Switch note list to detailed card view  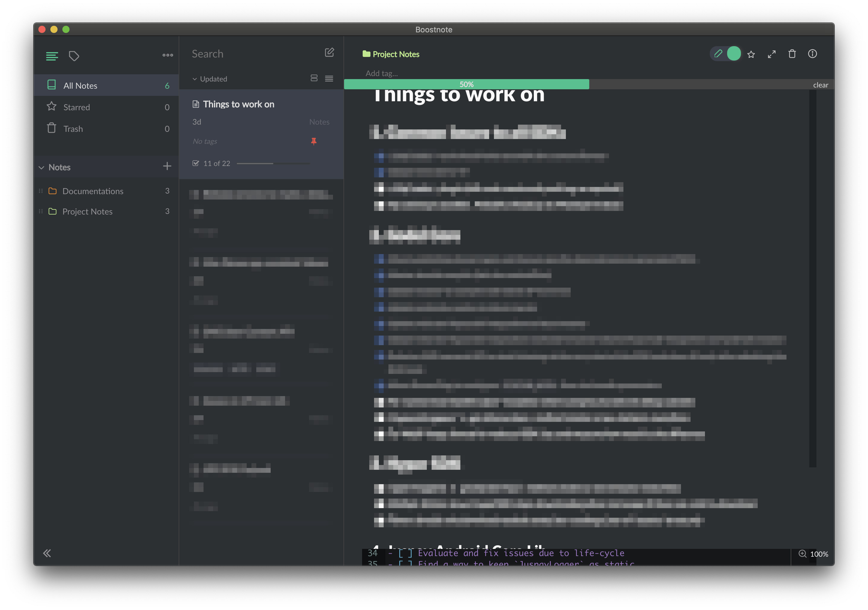(314, 78)
